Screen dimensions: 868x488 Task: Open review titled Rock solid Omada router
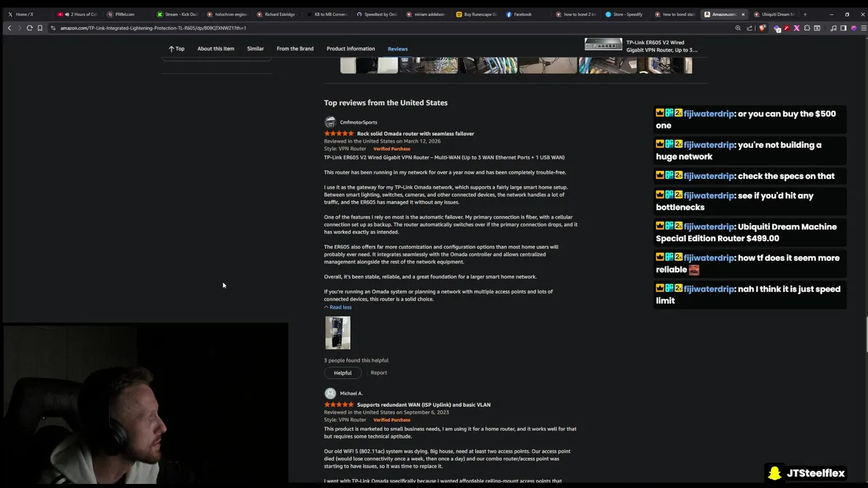coord(416,134)
